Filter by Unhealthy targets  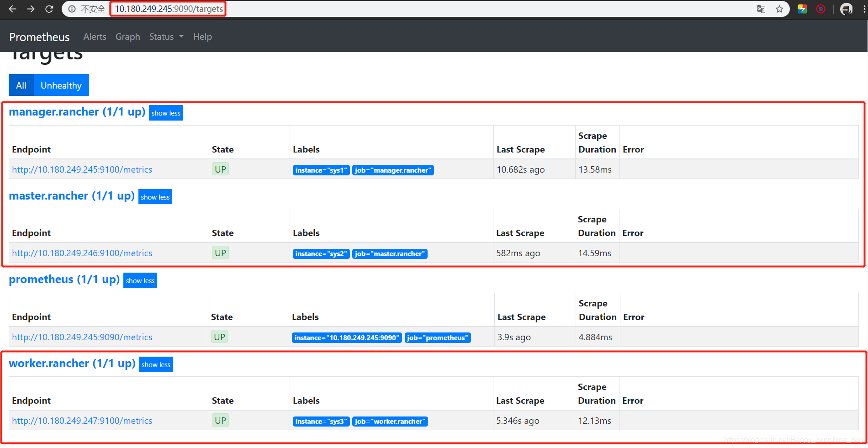(x=61, y=85)
